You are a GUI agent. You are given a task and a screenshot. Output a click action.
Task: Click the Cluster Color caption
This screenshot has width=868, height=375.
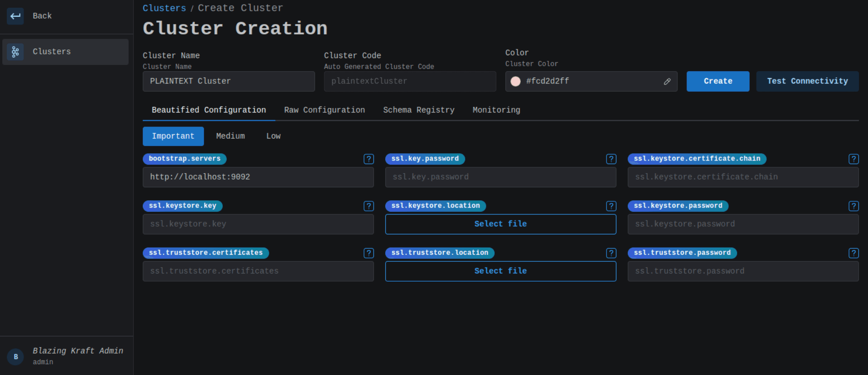[x=532, y=64]
